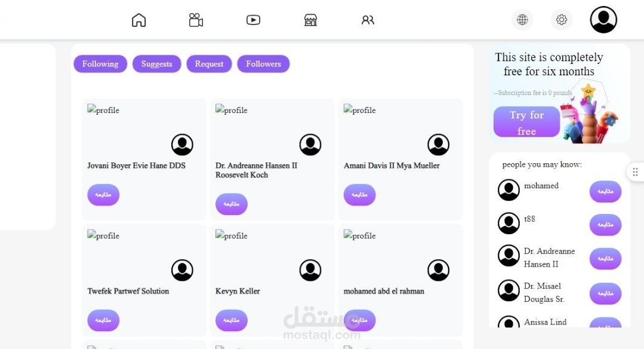Image resolution: width=644 pixels, height=349 pixels.
Task: Click the globe language icon
Action: coord(522,20)
